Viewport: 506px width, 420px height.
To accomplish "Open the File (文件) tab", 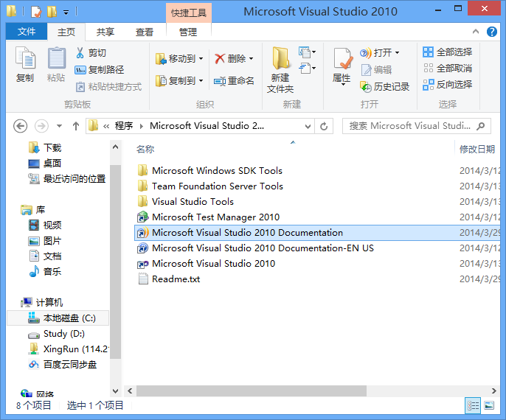I will 27,32.
